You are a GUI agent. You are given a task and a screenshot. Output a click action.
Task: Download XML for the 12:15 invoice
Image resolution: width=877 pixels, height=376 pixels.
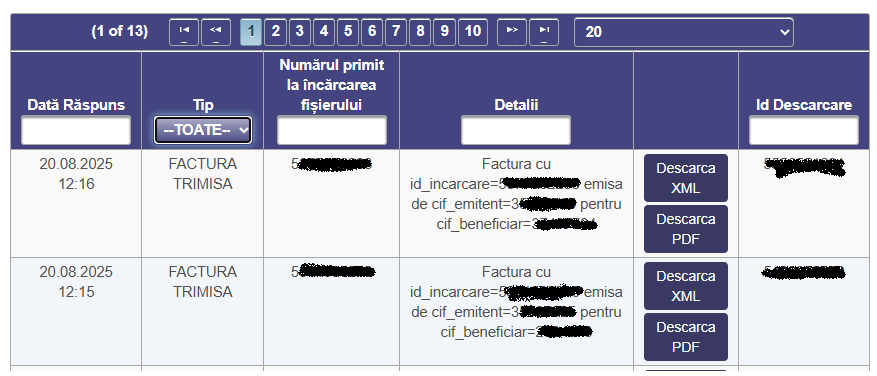tap(686, 286)
